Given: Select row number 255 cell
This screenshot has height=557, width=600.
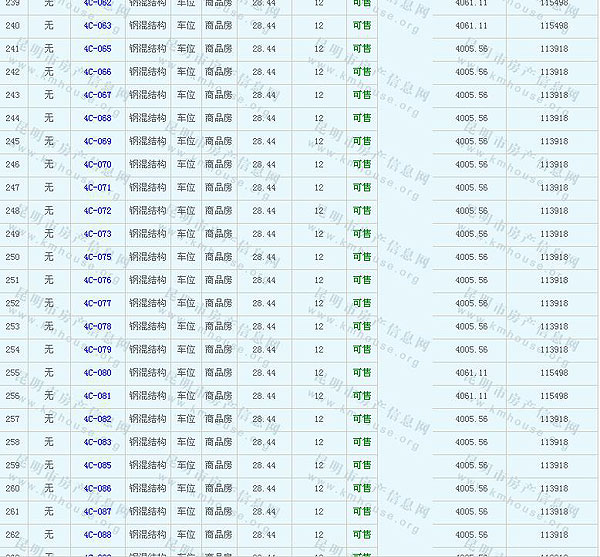Looking at the screenshot, I should click(x=13, y=373).
